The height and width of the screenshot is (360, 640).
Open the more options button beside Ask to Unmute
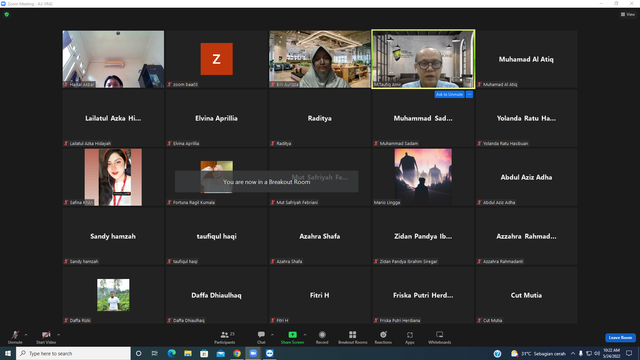(469, 94)
